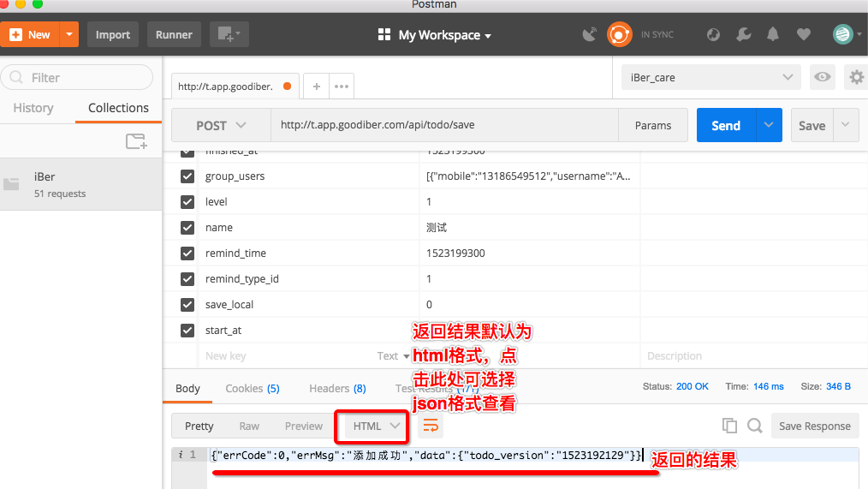Click the New button plus icon
This screenshot has height=489, width=868.
pos(16,34)
